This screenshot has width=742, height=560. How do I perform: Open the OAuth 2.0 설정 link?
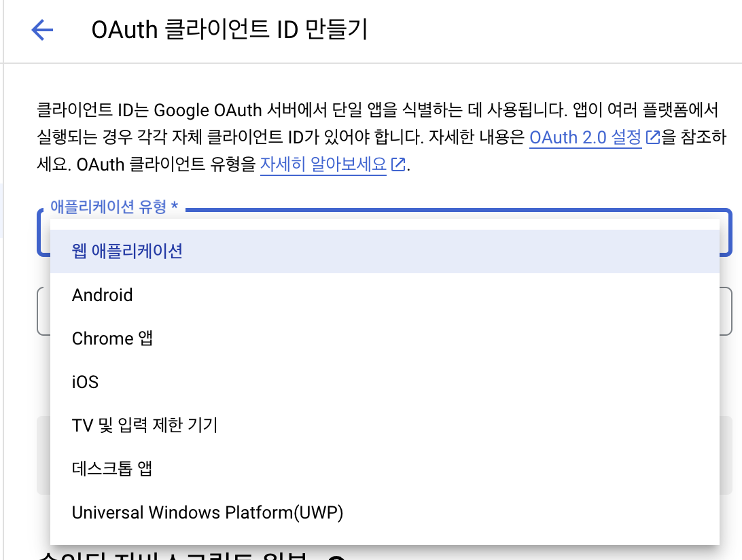585,137
